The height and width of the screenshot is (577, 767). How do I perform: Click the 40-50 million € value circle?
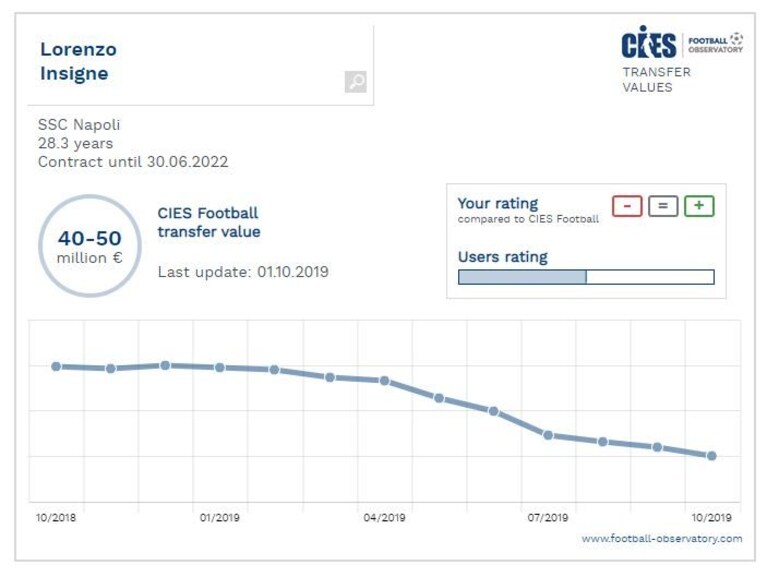pos(90,246)
